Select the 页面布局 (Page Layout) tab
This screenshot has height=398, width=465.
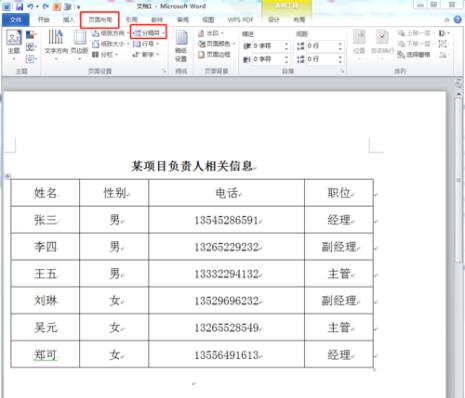click(x=100, y=20)
